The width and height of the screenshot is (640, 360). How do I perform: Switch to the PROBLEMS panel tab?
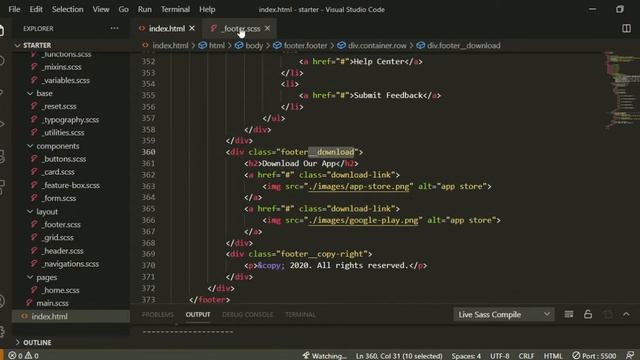158,315
